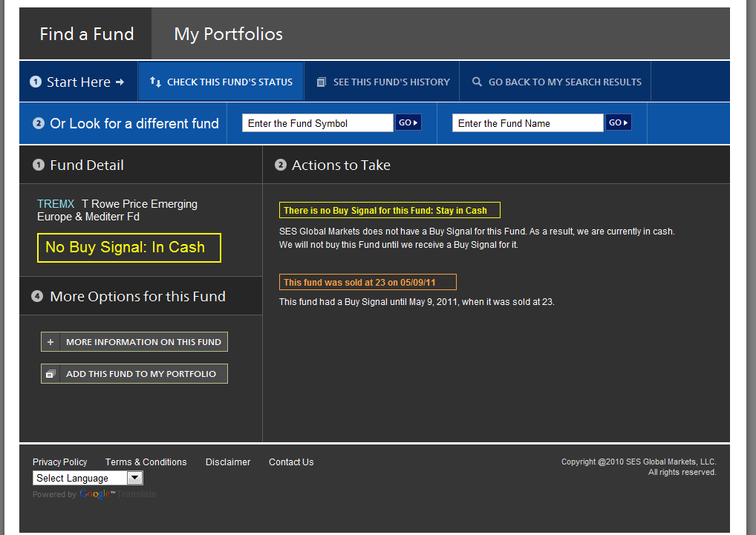The image size is (756, 535).
Task: Click the magnifier search results icon
Action: point(477,82)
